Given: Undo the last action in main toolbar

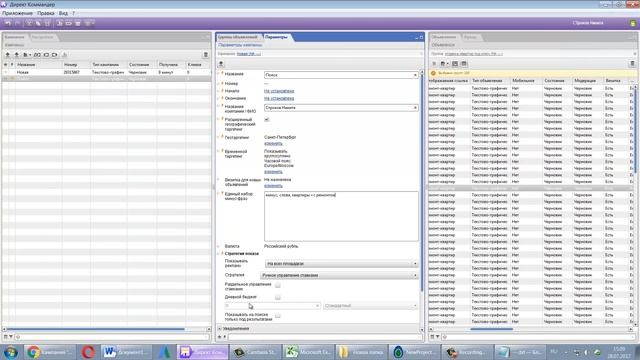Looking at the screenshot, I should tap(8, 23).
